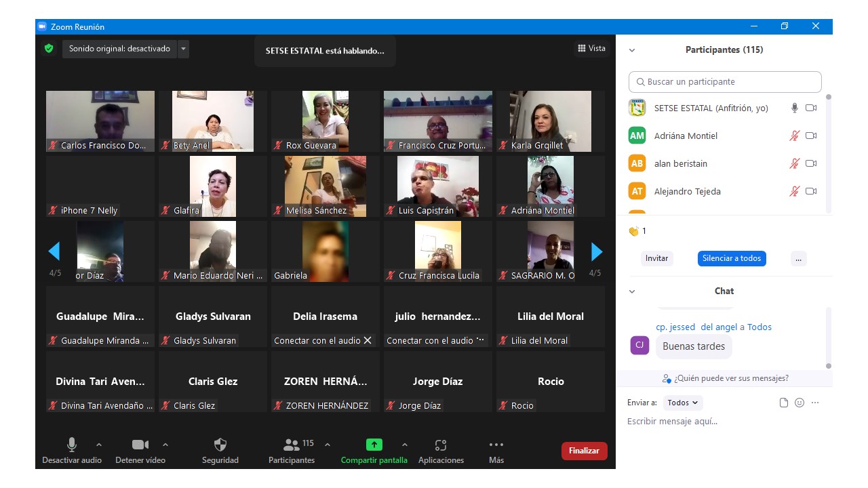Screen dimensions: 868x488
Task: Open the Enviar a Todos dropdown
Action: (683, 403)
